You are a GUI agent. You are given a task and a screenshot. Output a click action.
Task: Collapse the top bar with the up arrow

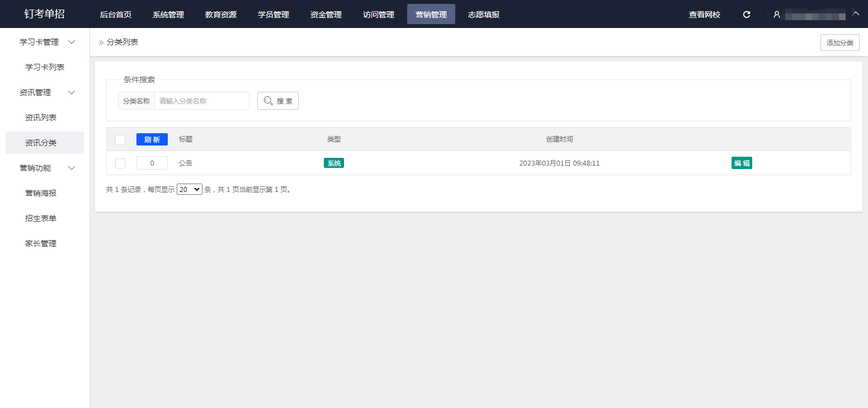tap(856, 13)
